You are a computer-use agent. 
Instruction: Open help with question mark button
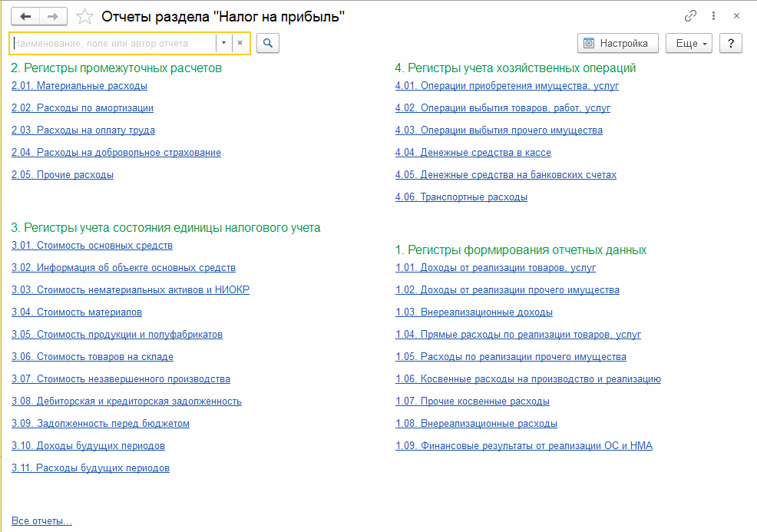click(731, 44)
